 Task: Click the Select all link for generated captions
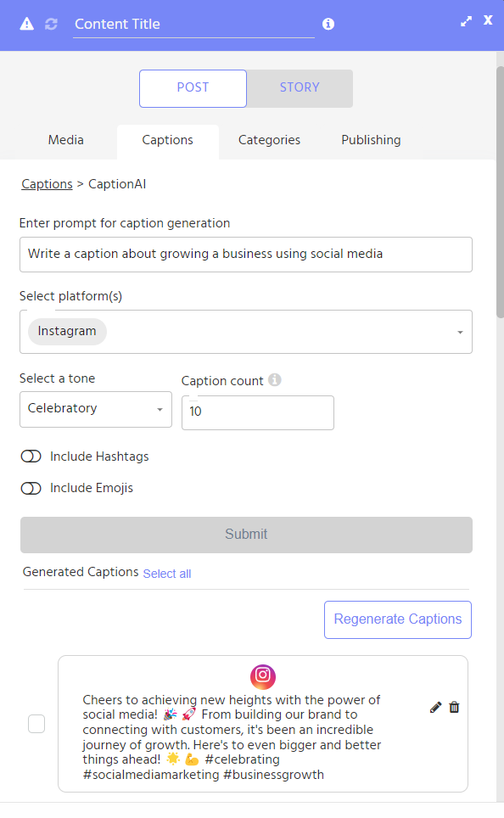(166, 574)
